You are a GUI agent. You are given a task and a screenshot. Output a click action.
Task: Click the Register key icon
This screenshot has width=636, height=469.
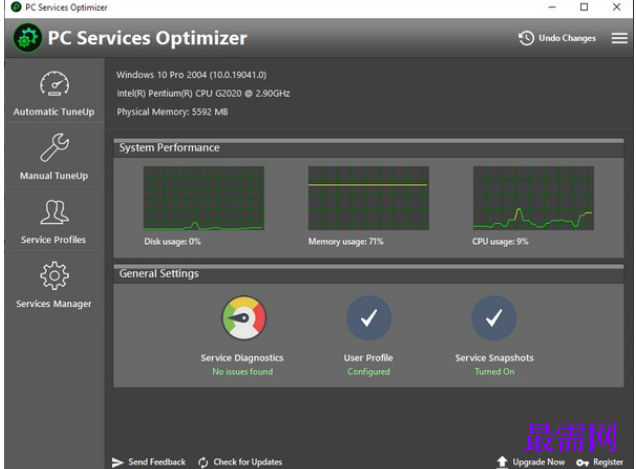point(582,463)
